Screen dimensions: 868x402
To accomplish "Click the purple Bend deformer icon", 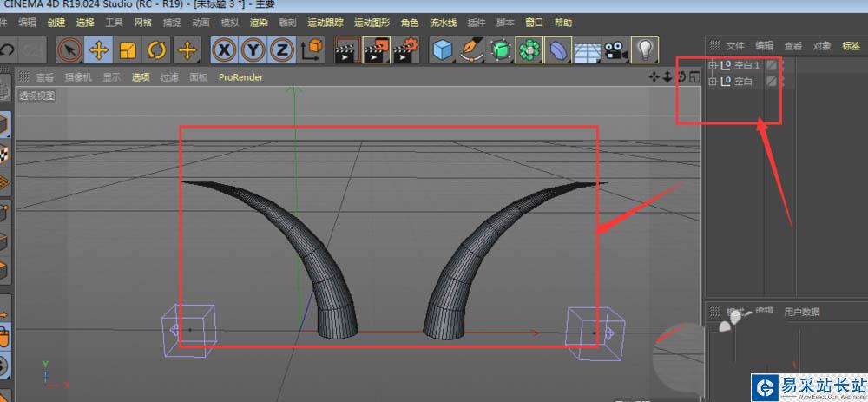I will [558, 51].
